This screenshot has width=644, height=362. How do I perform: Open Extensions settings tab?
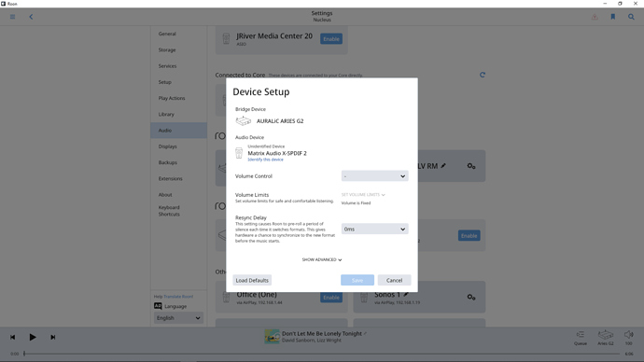pyautogui.click(x=178, y=178)
